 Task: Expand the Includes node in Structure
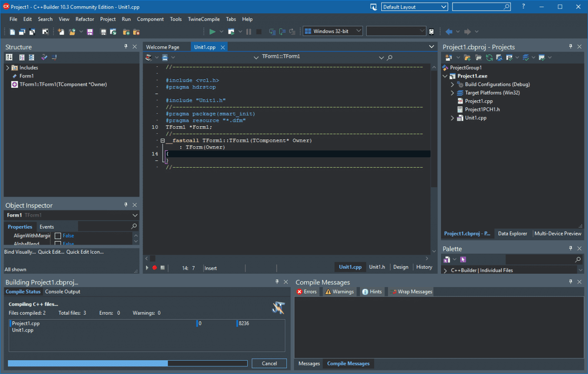tap(8, 68)
